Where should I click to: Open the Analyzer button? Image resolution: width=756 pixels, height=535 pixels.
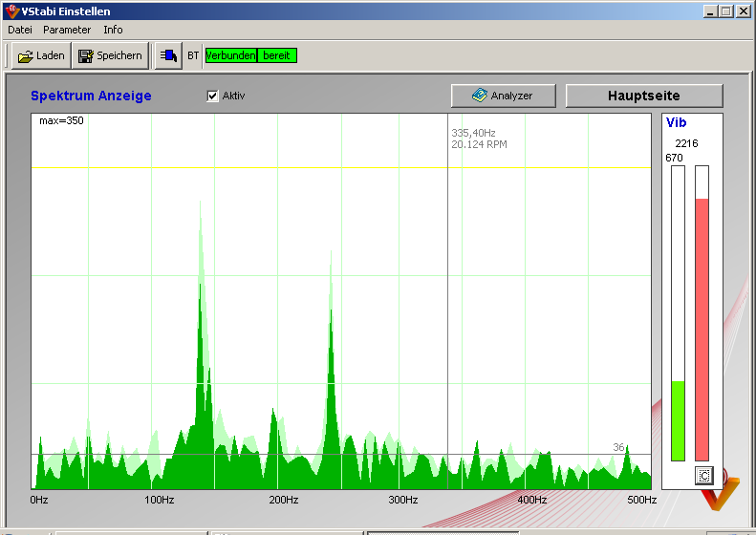click(504, 96)
